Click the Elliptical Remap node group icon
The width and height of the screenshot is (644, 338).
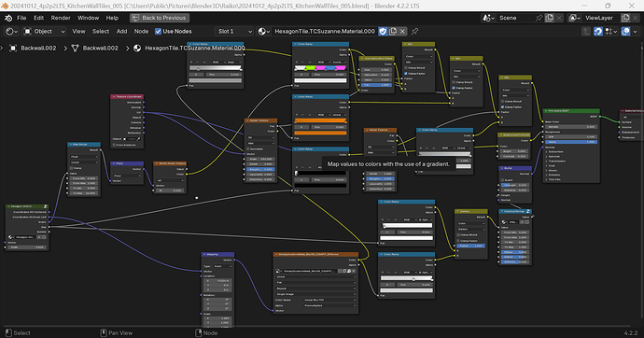(528, 212)
